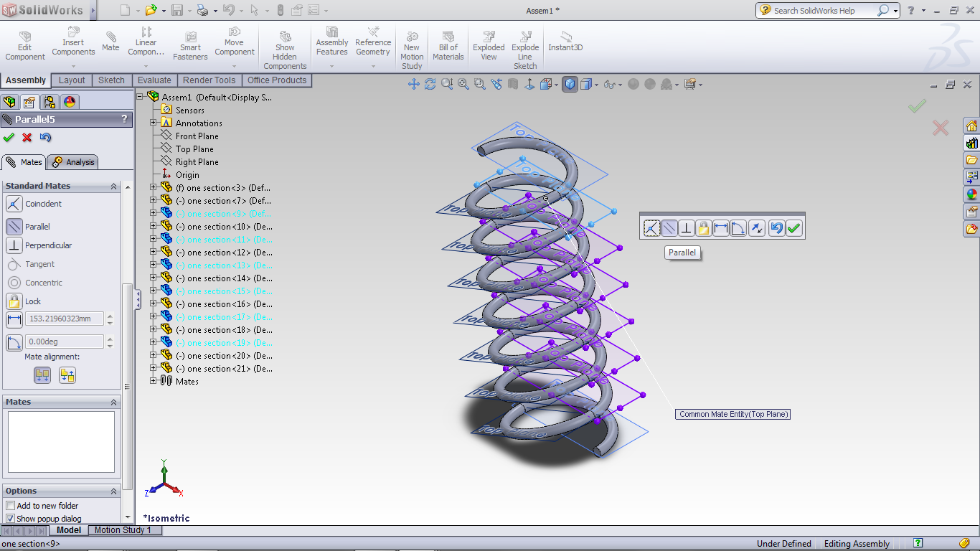Collapse Standard Mates section
The width and height of the screenshot is (980, 551).
(113, 186)
